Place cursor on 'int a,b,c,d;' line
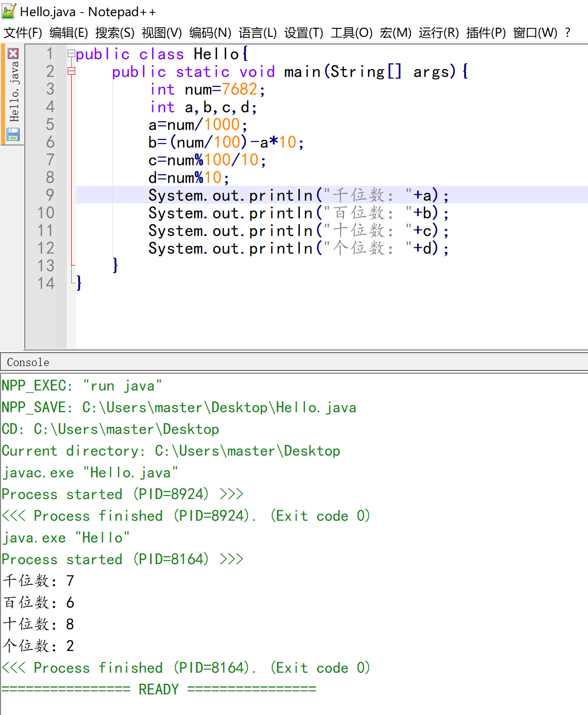The height and width of the screenshot is (715, 588). (203, 107)
